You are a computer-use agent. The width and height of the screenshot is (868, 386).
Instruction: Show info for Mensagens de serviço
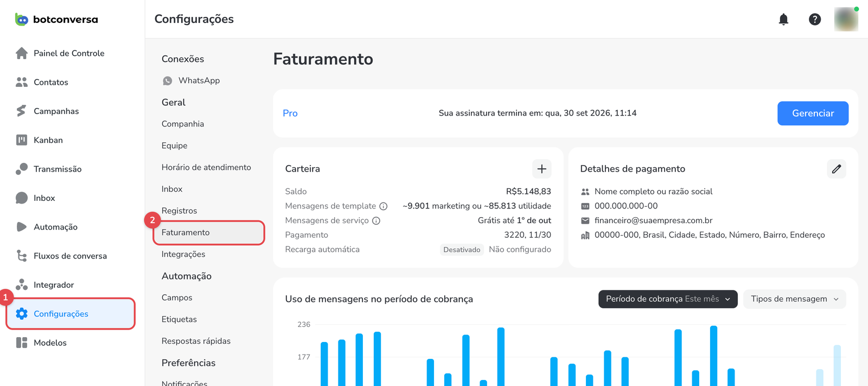pyautogui.click(x=376, y=221)
